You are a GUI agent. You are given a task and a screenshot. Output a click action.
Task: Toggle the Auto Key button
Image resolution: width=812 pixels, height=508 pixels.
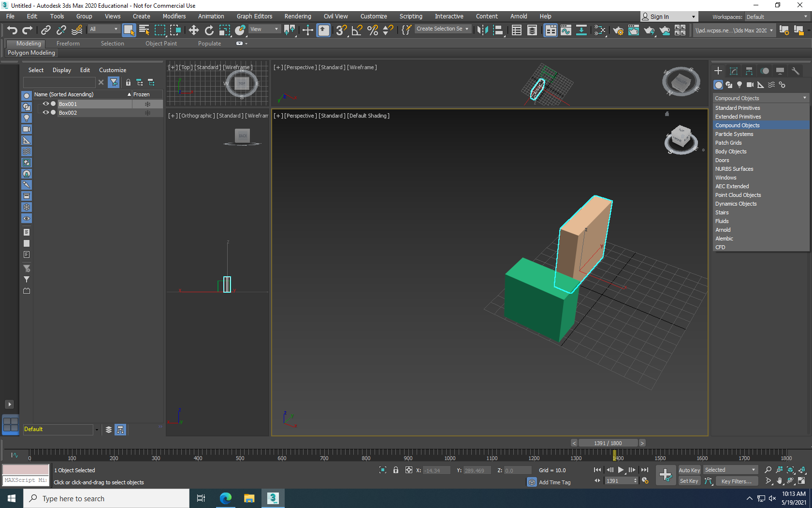(x=689, y=470)
